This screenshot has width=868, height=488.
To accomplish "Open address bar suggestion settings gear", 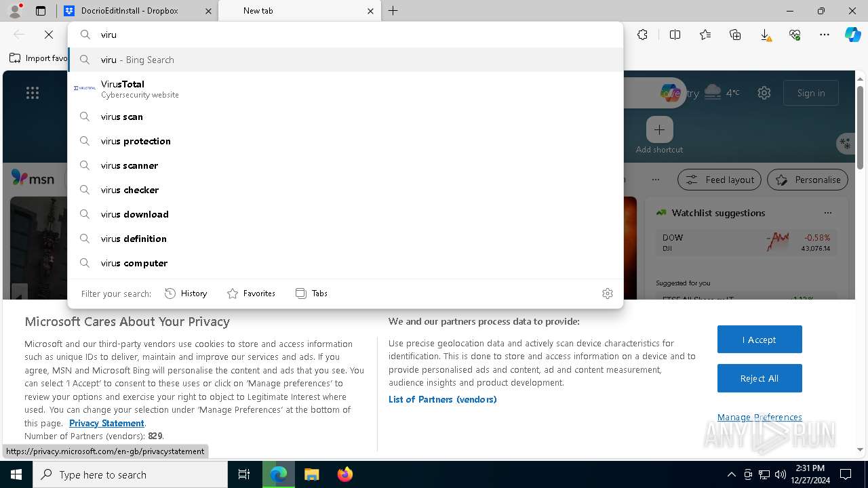I will pyautogui.click(x=608, y=293).
